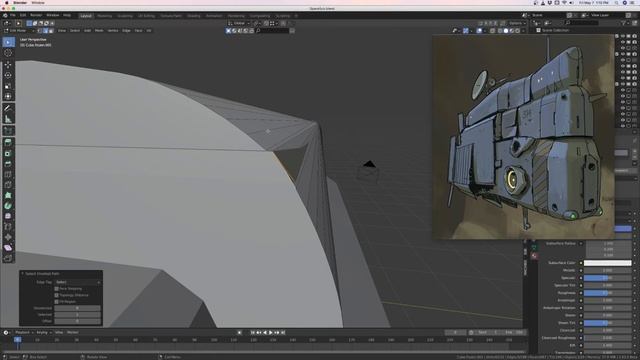Switch viewport to solid shading
The image size is (640, 360).
pos(506,31)
